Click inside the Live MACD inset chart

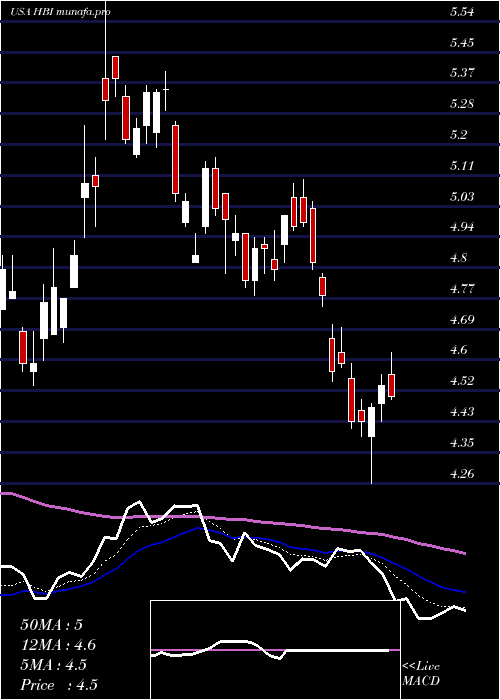pos(275,650)
